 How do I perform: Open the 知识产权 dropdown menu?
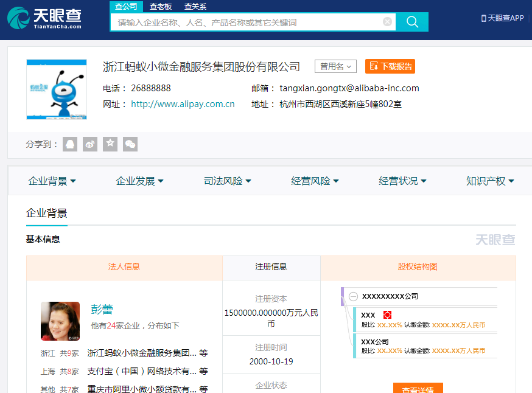point(490,181)
